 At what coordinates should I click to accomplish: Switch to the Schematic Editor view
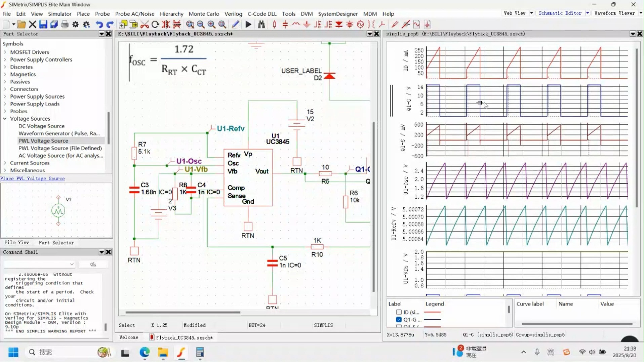pos(560,13)
